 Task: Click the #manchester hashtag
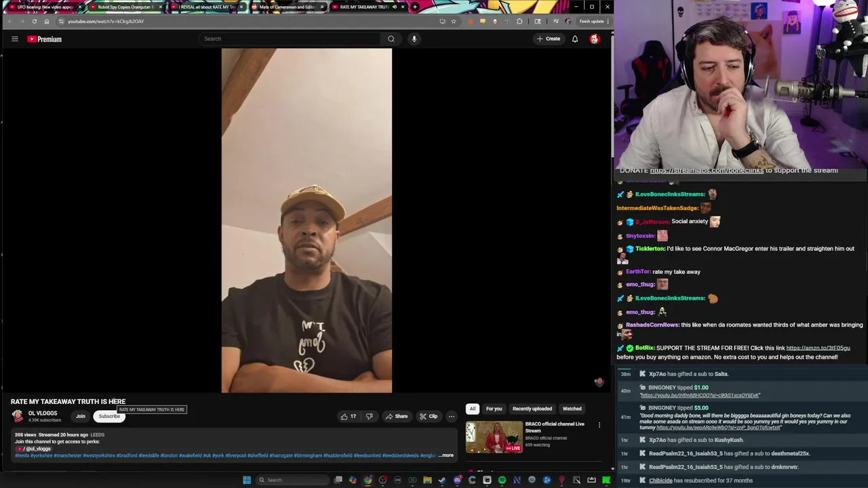(67, 455)
